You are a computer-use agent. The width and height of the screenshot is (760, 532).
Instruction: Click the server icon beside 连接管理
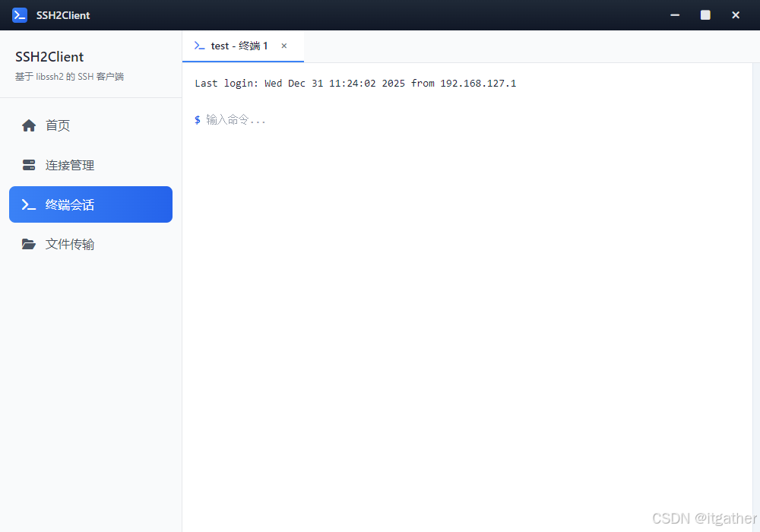point(29,165)
